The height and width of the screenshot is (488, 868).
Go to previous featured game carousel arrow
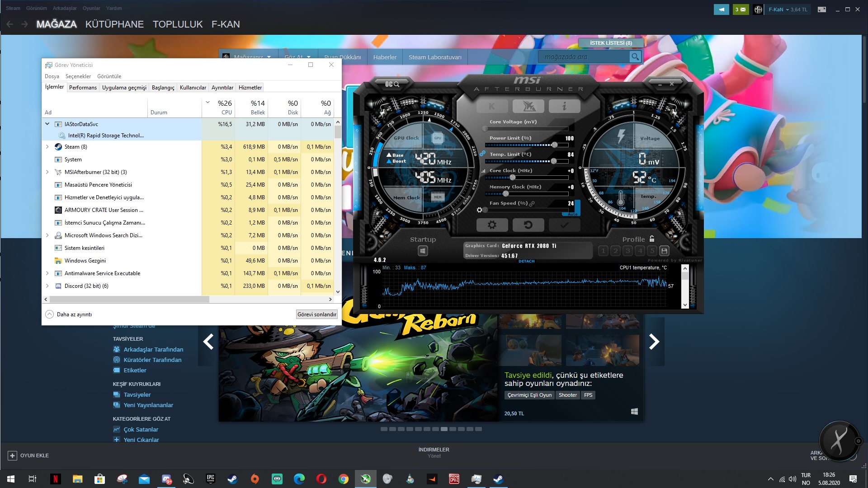208,342
